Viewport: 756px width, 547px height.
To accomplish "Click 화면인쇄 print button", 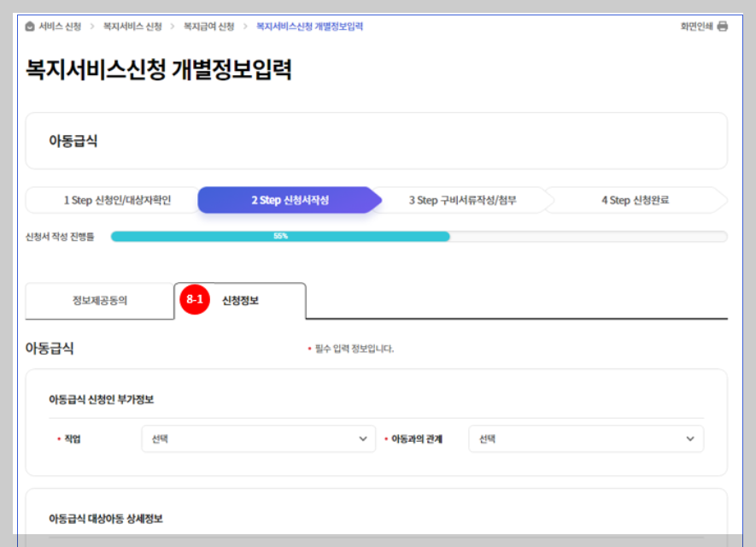I will click(704, 26).
